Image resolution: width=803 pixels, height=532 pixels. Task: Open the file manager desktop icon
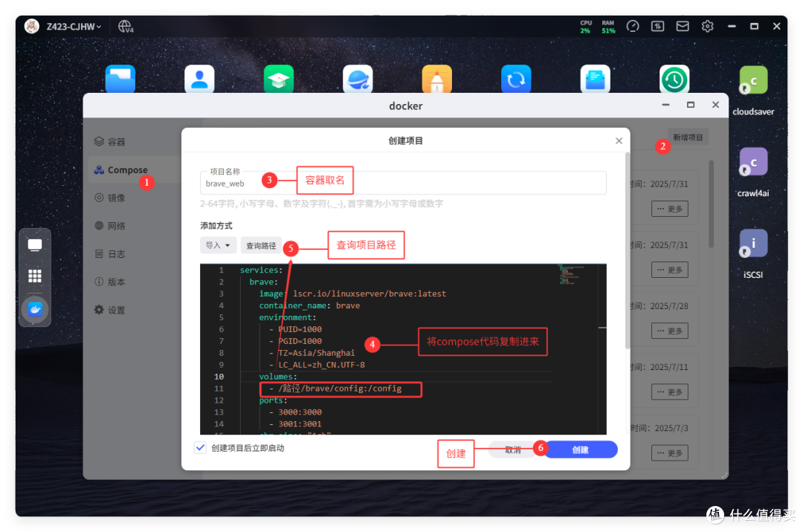pos(120,79)
